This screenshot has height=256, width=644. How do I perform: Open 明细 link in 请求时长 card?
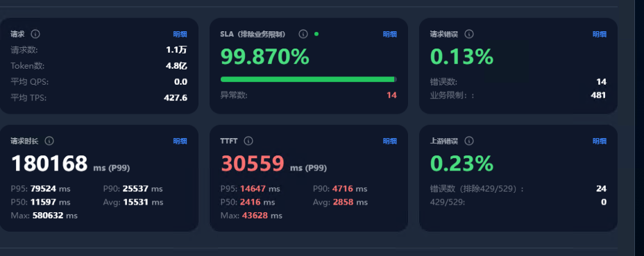(180, 142)
